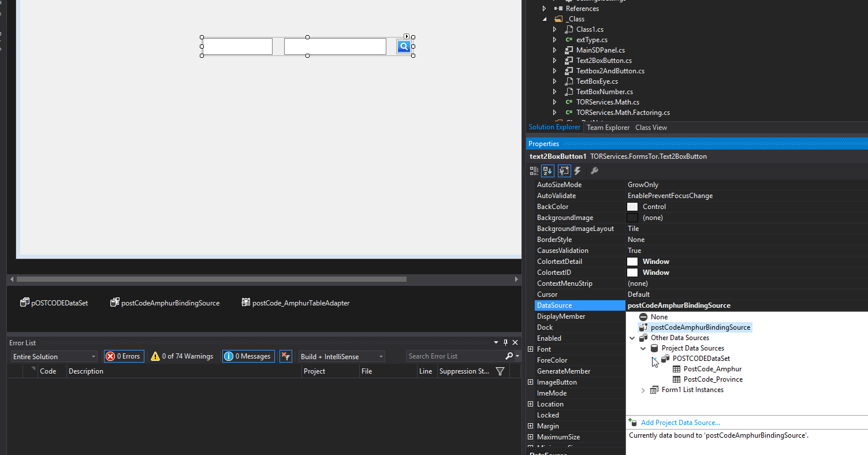
Task: Click the BackColor Control color swatch
Action: [x=632, y=207]
